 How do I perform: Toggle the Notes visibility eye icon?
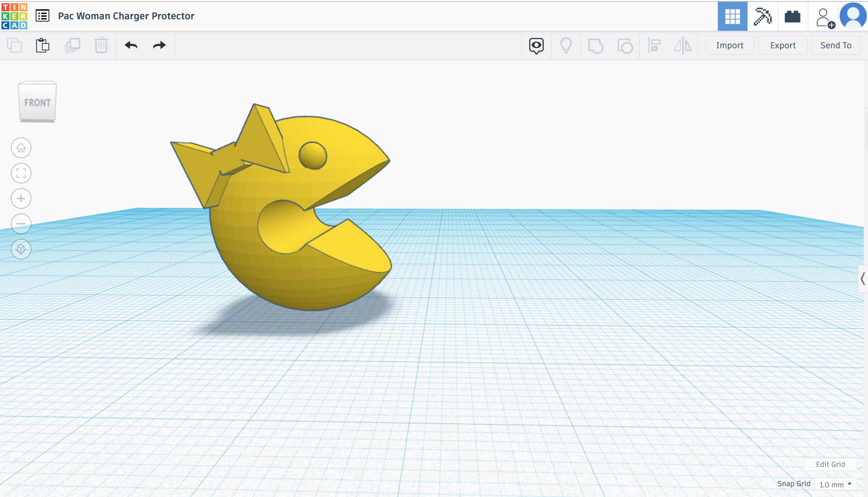point(536,46)
